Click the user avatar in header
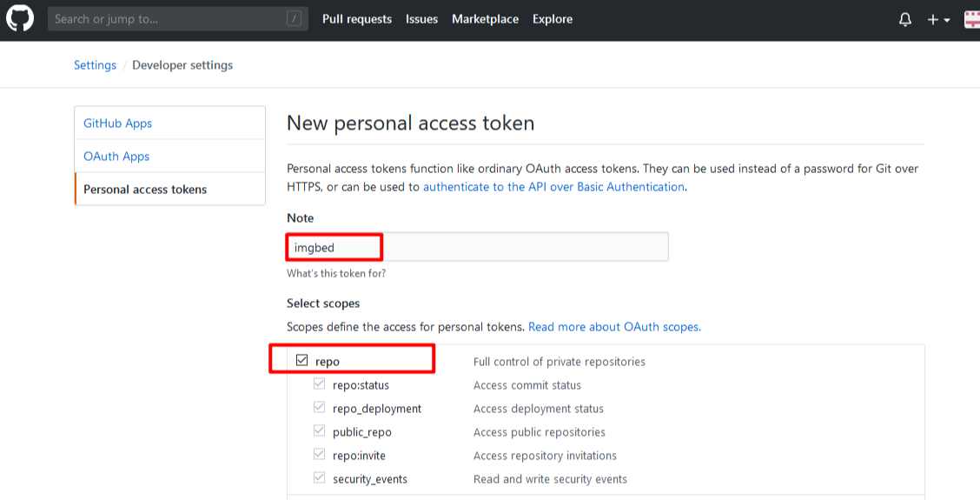 (x=972, y=19)
